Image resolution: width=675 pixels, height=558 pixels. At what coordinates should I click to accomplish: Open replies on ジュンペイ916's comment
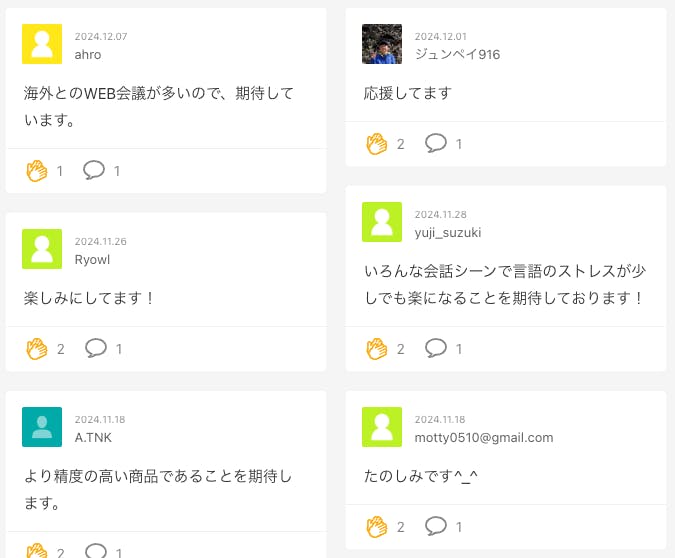(x=436, y=144)
